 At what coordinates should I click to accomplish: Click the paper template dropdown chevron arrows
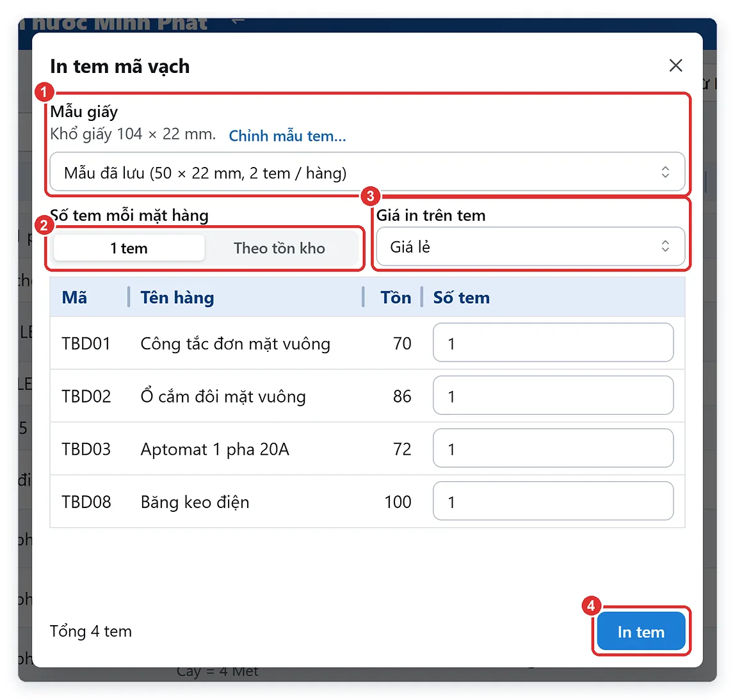[665, 172]
